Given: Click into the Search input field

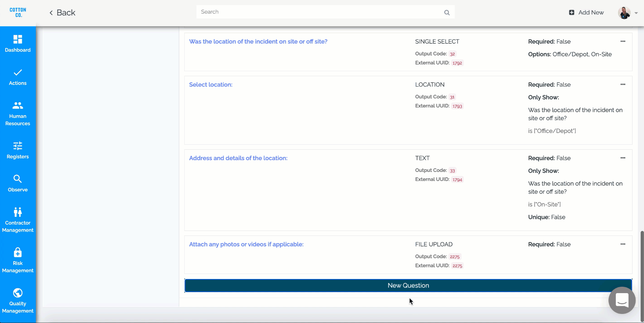Looking at the screenshot, I should (x=319, y=12).
